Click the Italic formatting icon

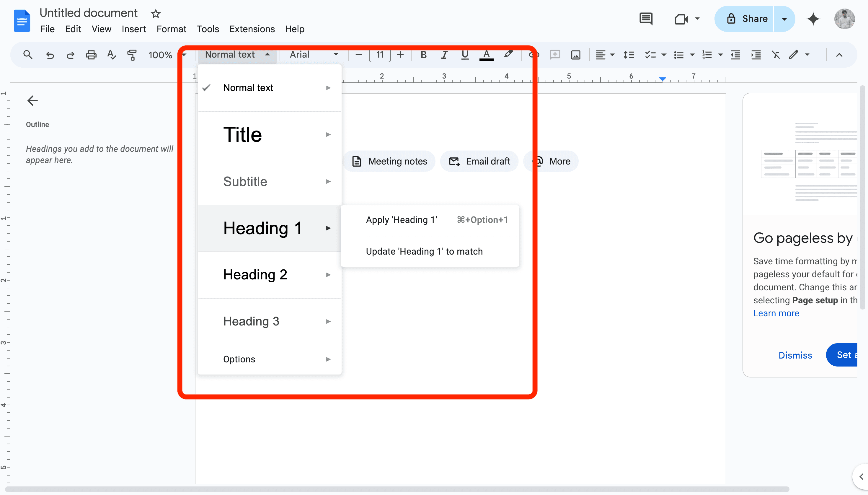pos(444,55)
